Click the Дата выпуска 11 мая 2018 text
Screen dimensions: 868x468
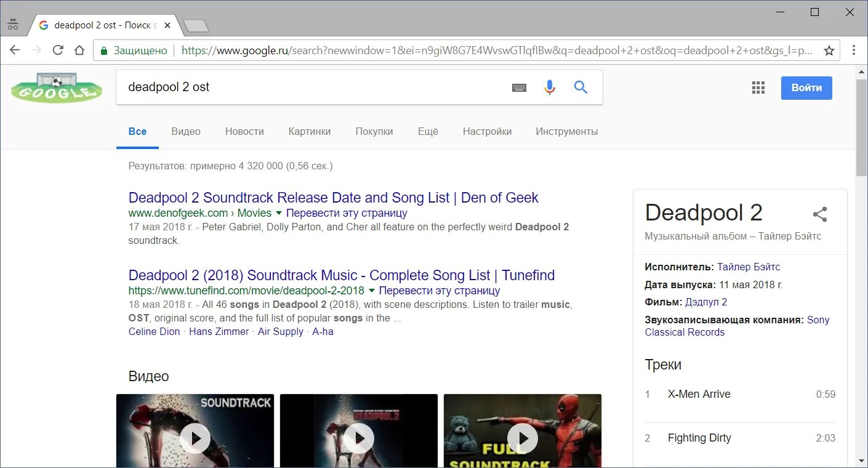coord(713,284)
